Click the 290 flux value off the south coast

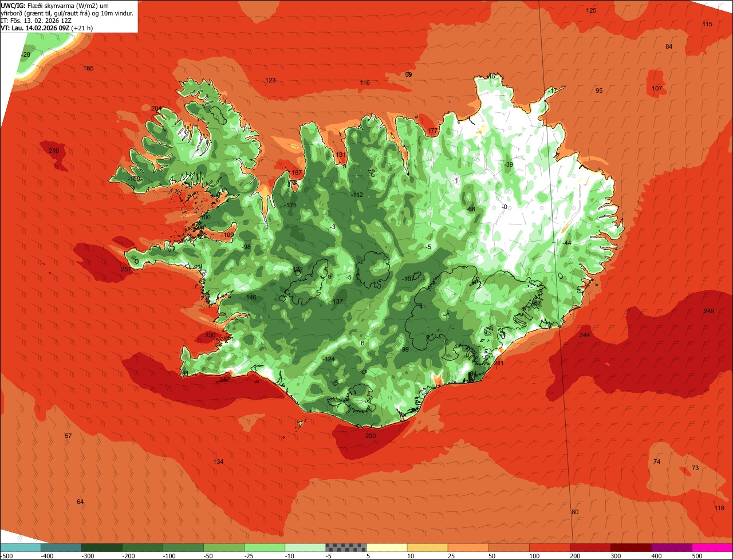(371, 436)
